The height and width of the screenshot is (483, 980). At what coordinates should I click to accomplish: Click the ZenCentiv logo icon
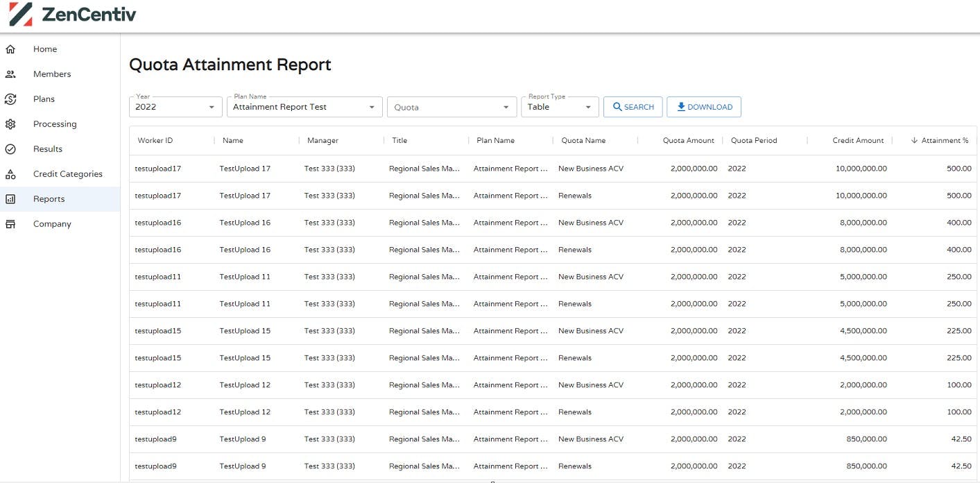point(20,15)
